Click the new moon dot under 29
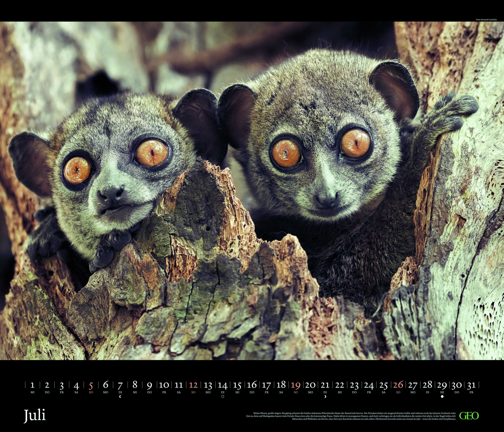504x432 pixels. click(442, 396)
